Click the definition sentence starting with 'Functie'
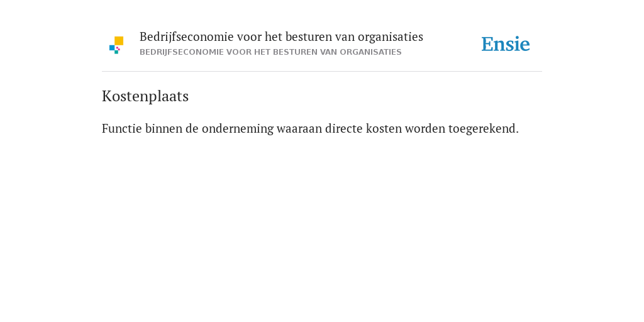Screen dimensions: 644x322 [310, 128]
